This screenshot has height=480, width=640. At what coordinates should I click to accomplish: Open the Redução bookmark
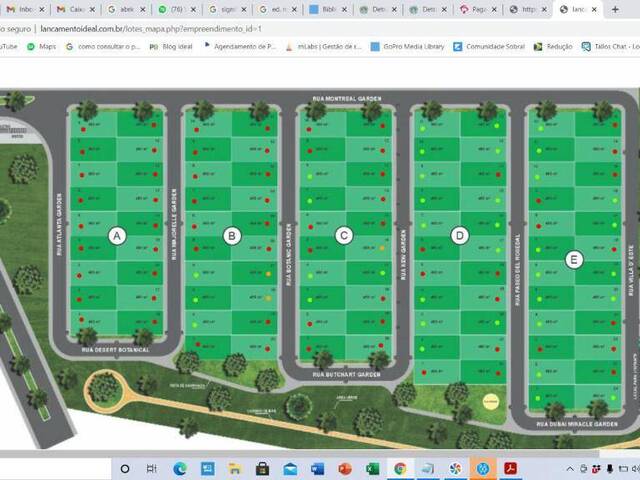553,47
